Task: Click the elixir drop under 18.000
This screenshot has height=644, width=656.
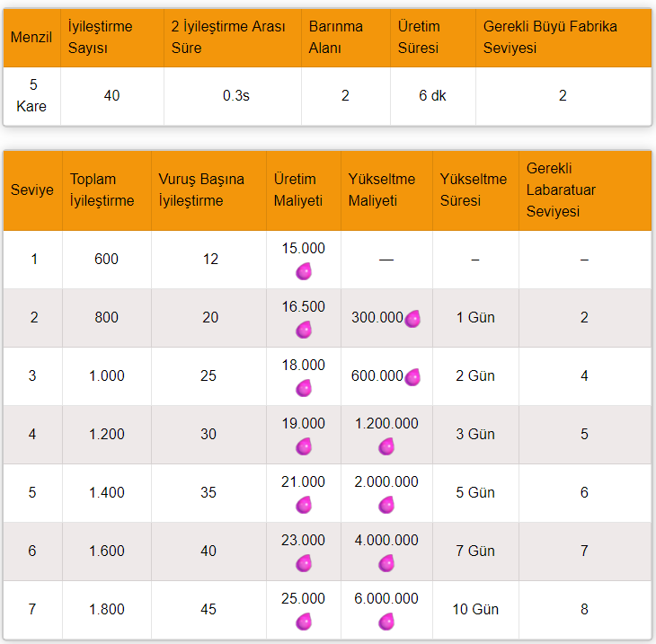Action: pos(304,388)
